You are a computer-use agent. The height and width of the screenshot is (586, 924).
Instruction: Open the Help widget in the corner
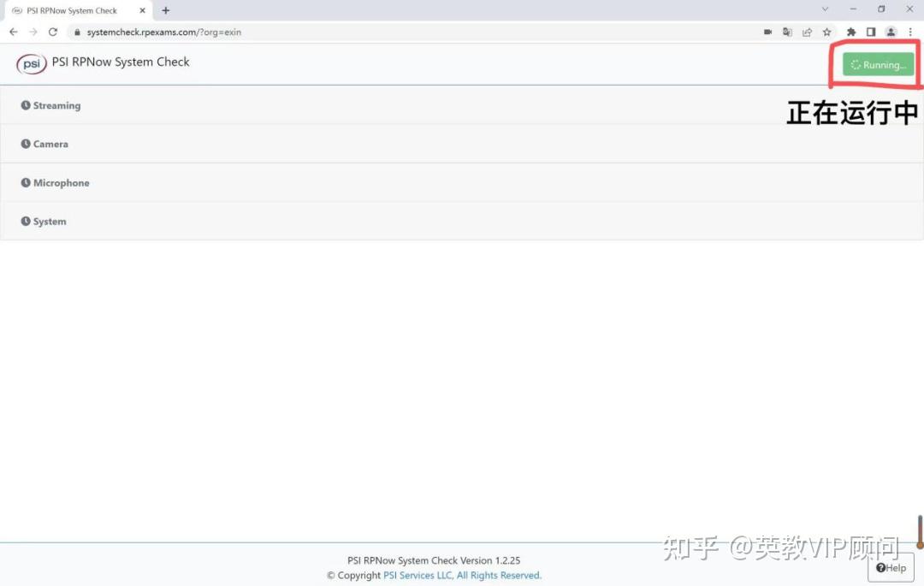click(891, 567)
